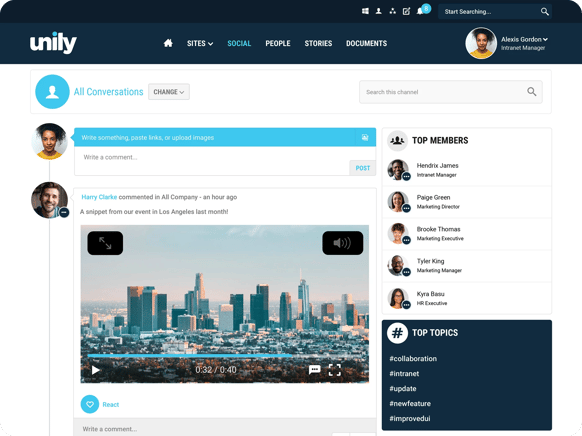582x436 pixels.
Task: Open the #intranet topic
Action: [x=404, y=374]
